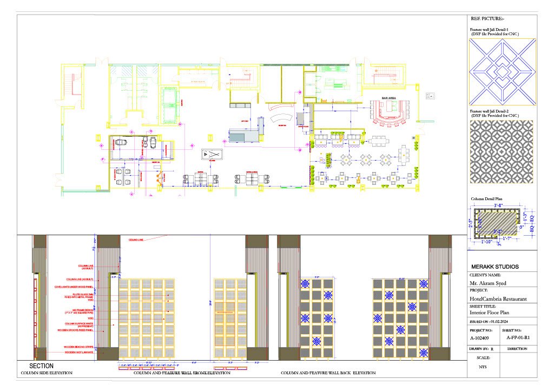Select sheet number A-FP-01-R1
Image resolution: width=554 pixels, height=392 pixels.
pos(518,337)
